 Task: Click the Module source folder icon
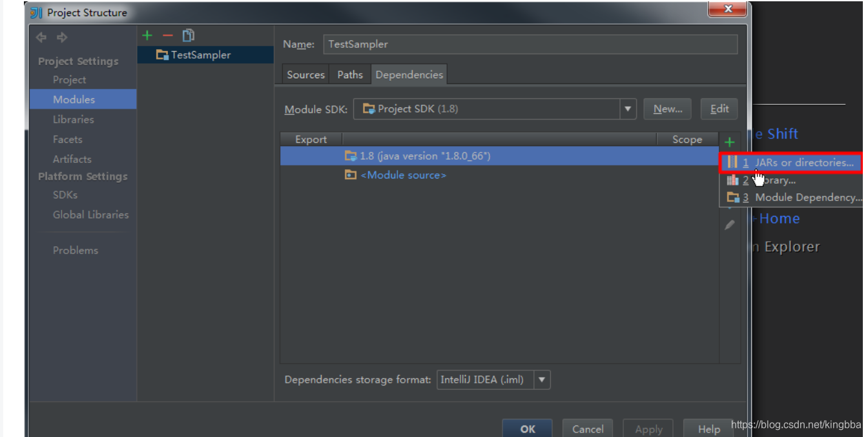(x=351, y=175)
